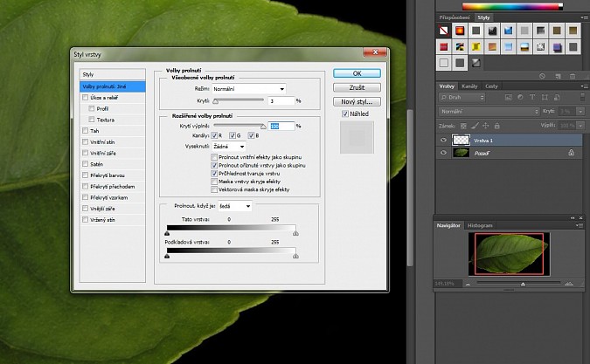The width and height of the screenshot is (590, 364).
Task: Click the Navigator leaf preview thumbnail
Action: click(509, 254)
